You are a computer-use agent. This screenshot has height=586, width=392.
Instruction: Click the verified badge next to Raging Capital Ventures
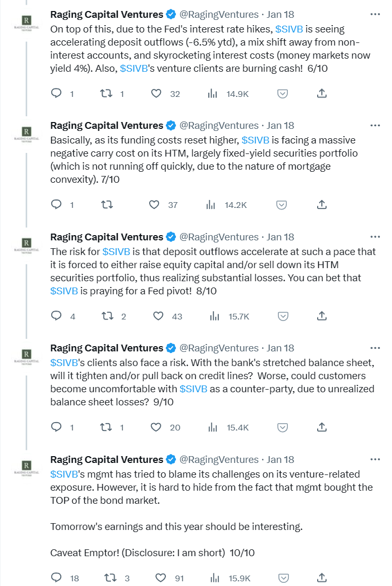[x=170, y=14]
